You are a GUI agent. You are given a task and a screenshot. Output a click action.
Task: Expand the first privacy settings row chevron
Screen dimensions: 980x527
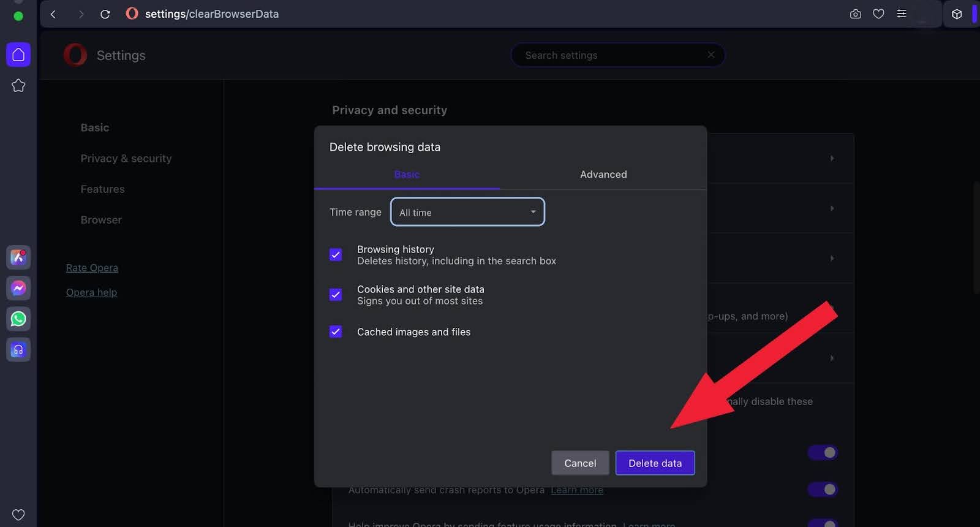[x=832, y=158]
